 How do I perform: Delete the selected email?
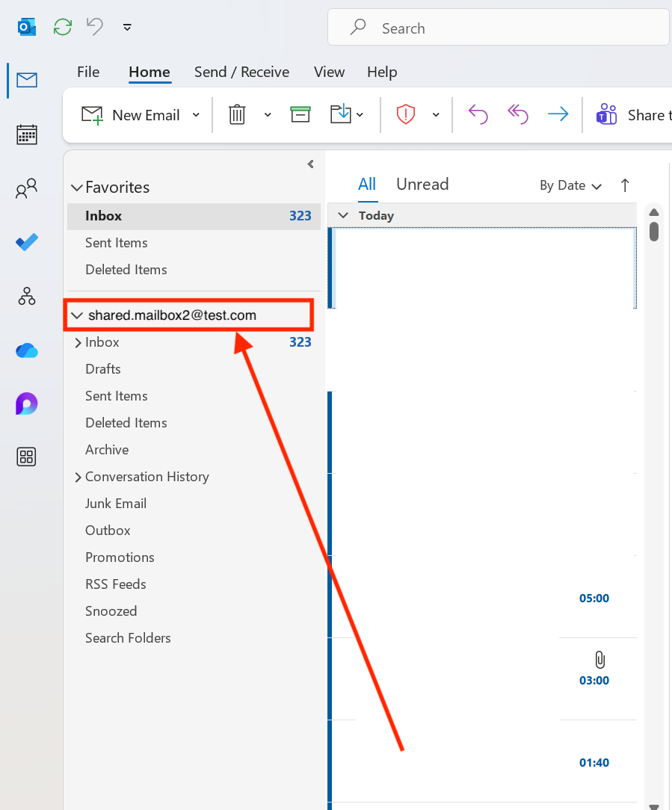click(x=237, y=114)
